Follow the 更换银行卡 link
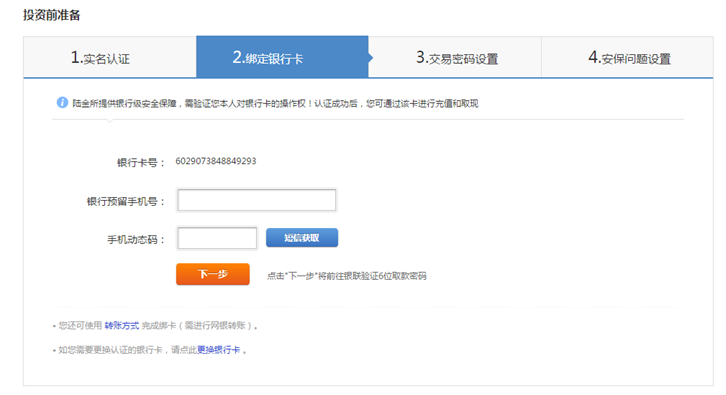 [219, 350]
